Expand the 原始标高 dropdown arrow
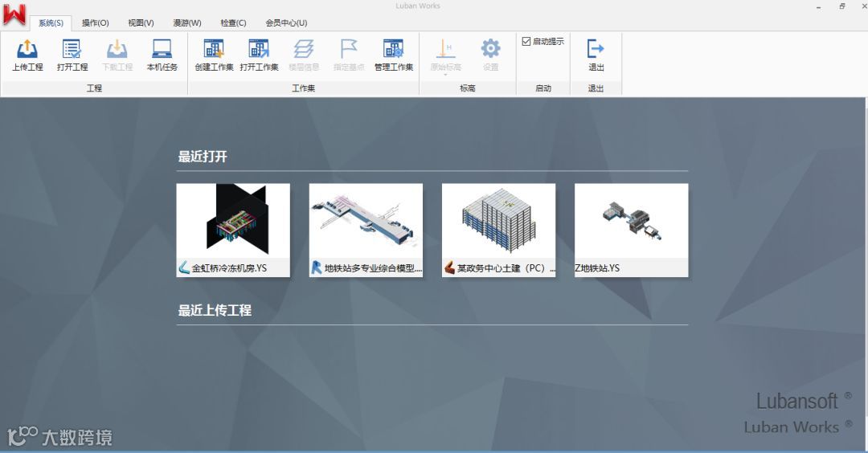Viewport: 868px width, 453px height. pyautogui.click(x=445, y=75)
